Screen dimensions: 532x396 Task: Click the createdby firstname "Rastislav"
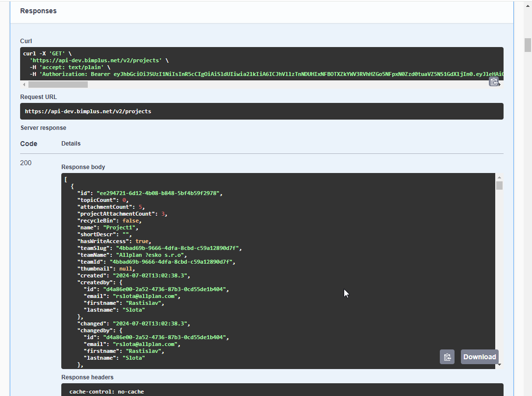144,303
